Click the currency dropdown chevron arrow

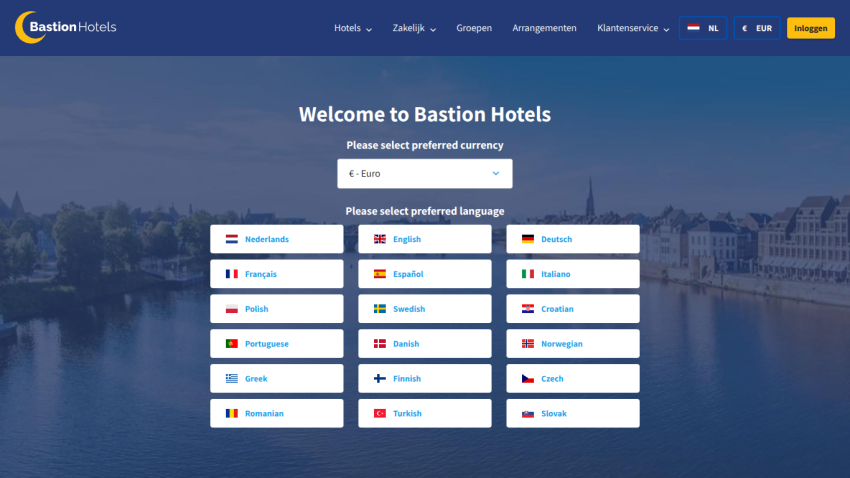coord(495,173)
